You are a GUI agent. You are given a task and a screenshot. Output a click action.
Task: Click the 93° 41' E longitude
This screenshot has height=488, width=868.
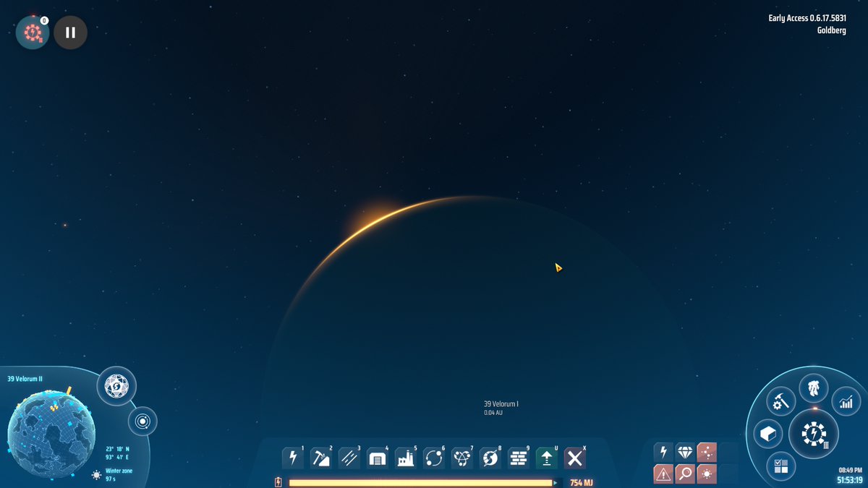[117, 458]
